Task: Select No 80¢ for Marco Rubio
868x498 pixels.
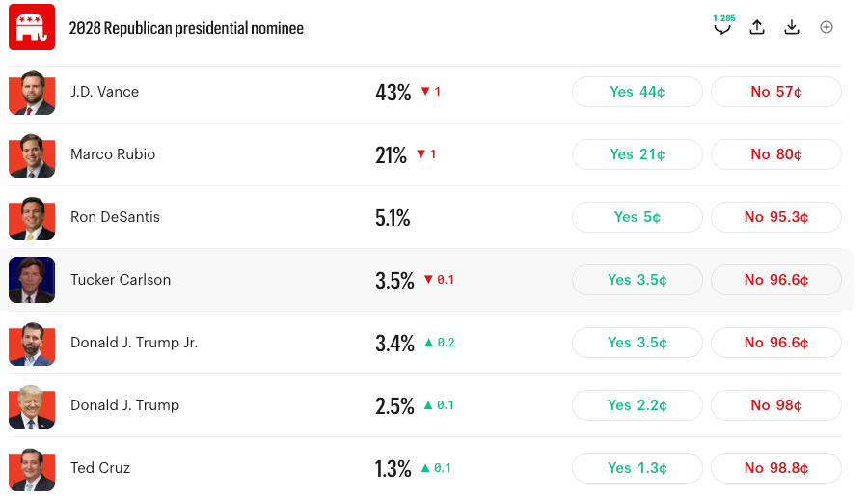Action: (776, 154)
